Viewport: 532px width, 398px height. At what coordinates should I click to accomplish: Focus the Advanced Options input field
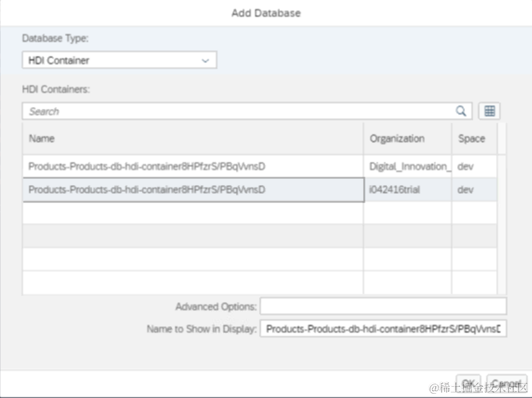pos(383,306)
